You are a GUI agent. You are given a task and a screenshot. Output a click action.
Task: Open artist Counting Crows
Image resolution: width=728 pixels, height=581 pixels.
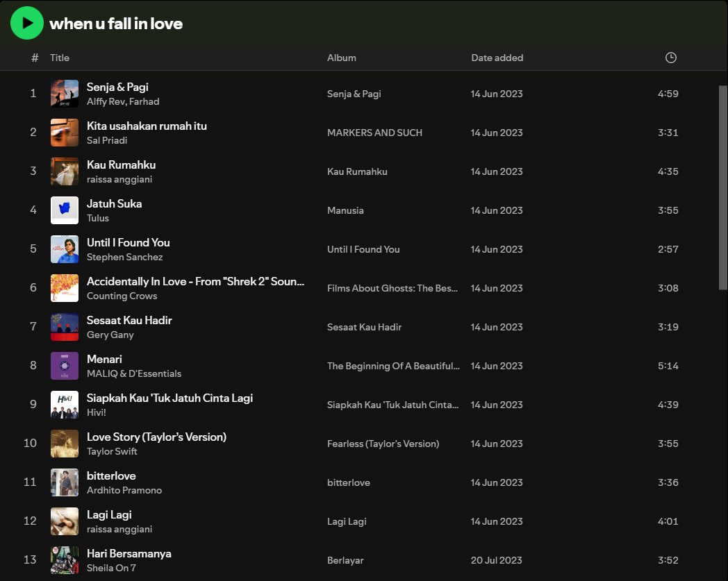pos(122,296)
